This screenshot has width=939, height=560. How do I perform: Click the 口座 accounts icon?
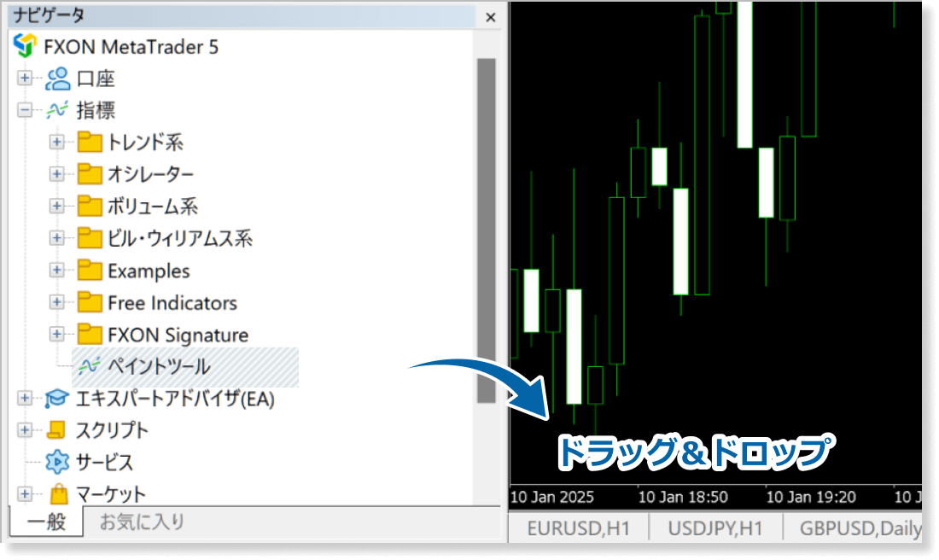pos(58,79)
